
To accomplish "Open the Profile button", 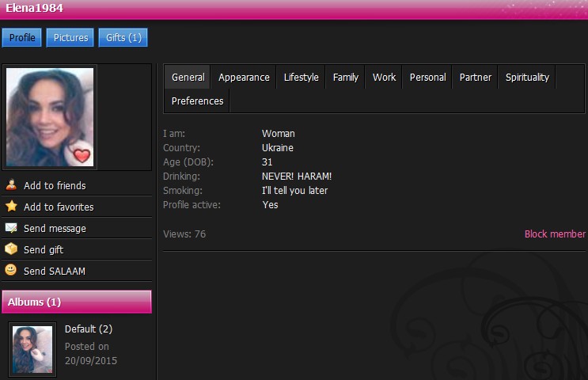I will click(x=21, y=37).
